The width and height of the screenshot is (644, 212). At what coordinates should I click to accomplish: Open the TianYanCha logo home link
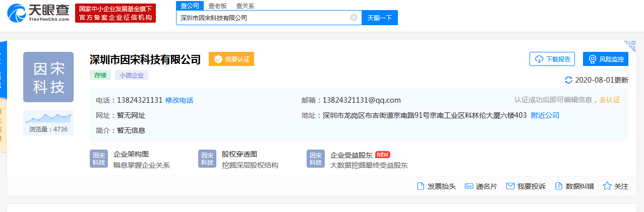pyautogui.click(x=39, y=13)
